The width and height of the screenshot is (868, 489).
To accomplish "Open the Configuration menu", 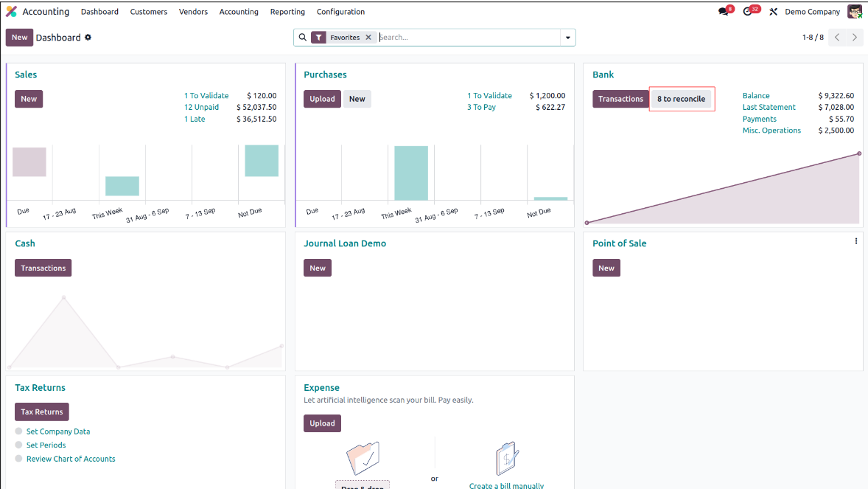I will tap(340, 12).
